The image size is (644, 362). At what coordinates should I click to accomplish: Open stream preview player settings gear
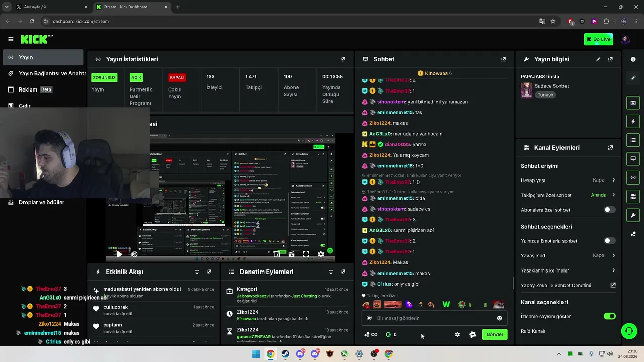click(321, 254)
